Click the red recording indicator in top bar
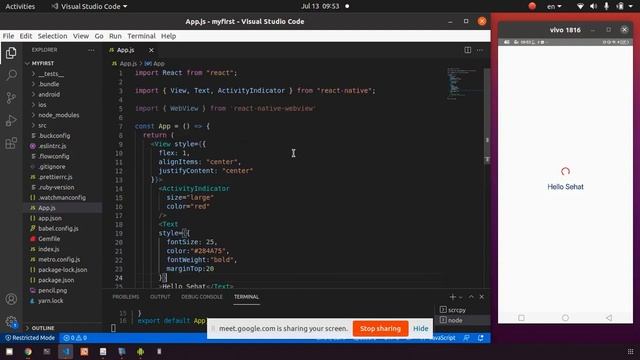640x360 pixels. 532,6
